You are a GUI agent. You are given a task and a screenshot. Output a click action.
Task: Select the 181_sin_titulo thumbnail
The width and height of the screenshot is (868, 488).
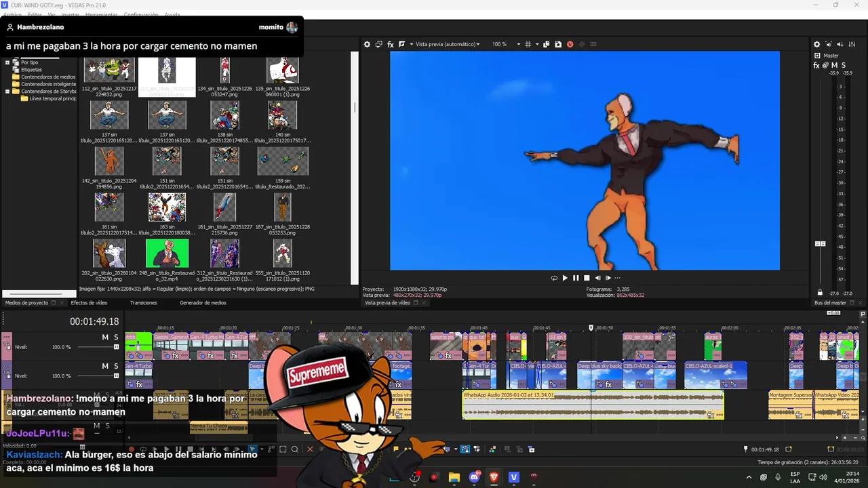point(224,207)
